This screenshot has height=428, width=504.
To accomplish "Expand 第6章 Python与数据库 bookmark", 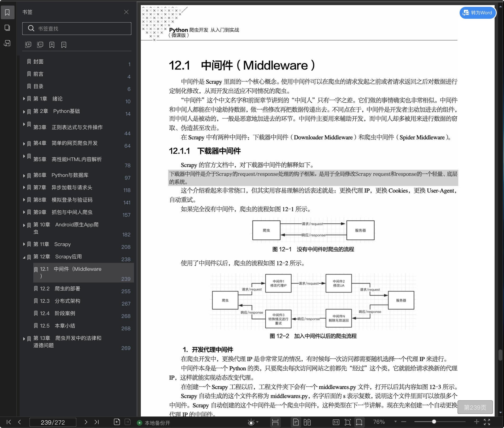I will pyautogui.click(x=24, y=176).
